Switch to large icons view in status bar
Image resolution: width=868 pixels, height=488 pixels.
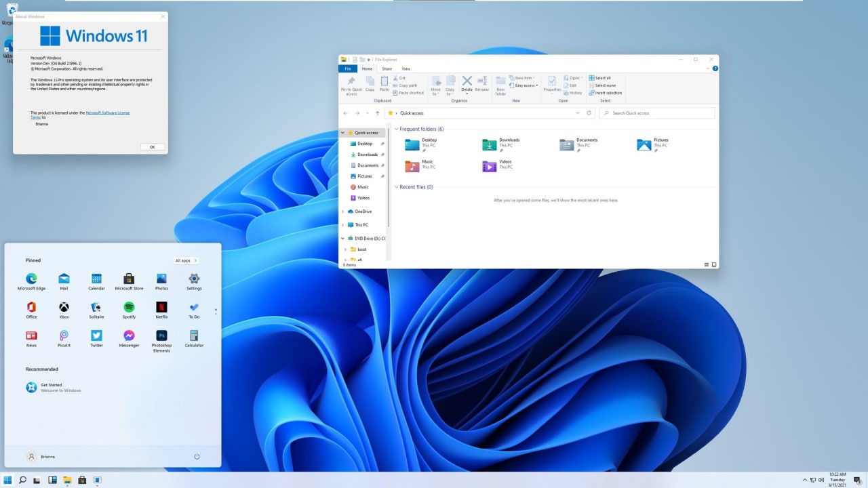(x=714, y=264)
